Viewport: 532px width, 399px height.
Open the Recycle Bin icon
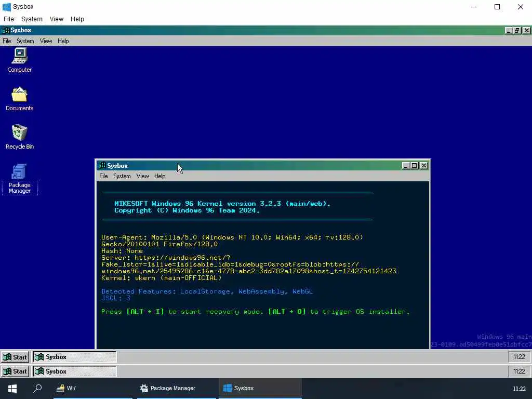[19, 137]
